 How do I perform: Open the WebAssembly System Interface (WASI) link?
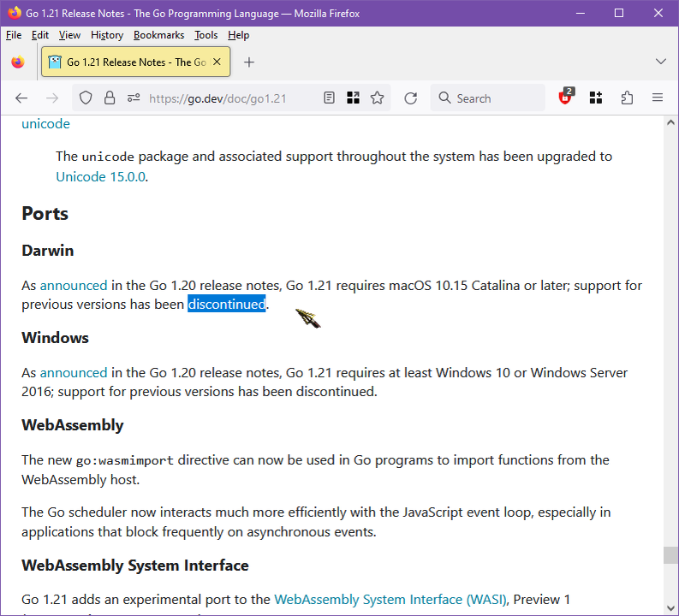coord(390,600)
